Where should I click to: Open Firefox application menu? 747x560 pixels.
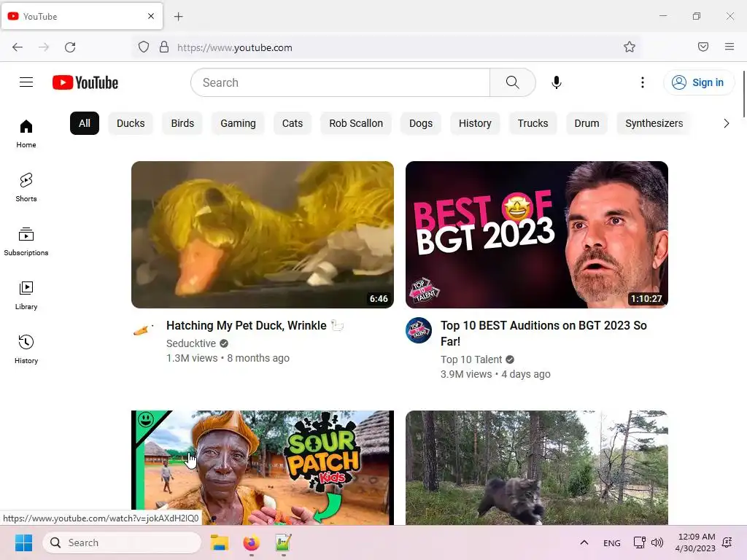pos(729,47)
